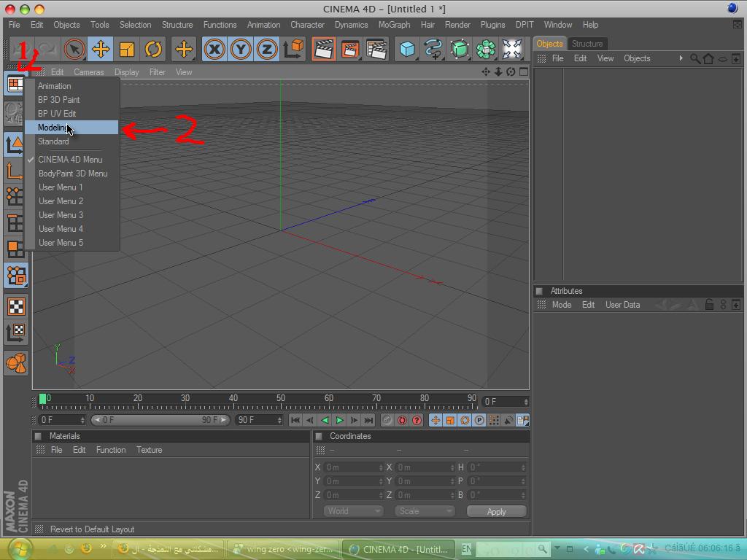Render the active view clapperboard
Viewport: 747px width, 560px height.
[324, 49]
